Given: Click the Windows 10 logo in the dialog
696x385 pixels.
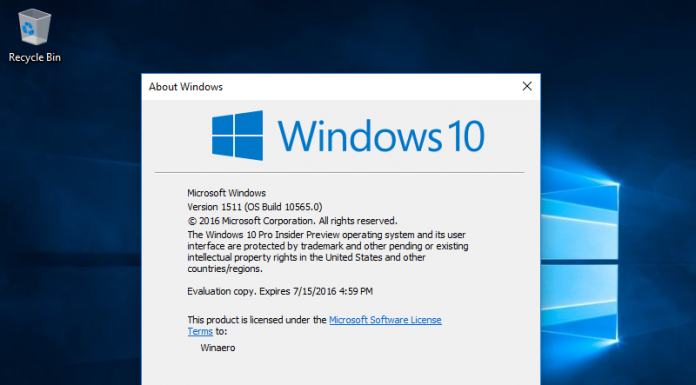Looking at the screenshot, I should [348, 135].
